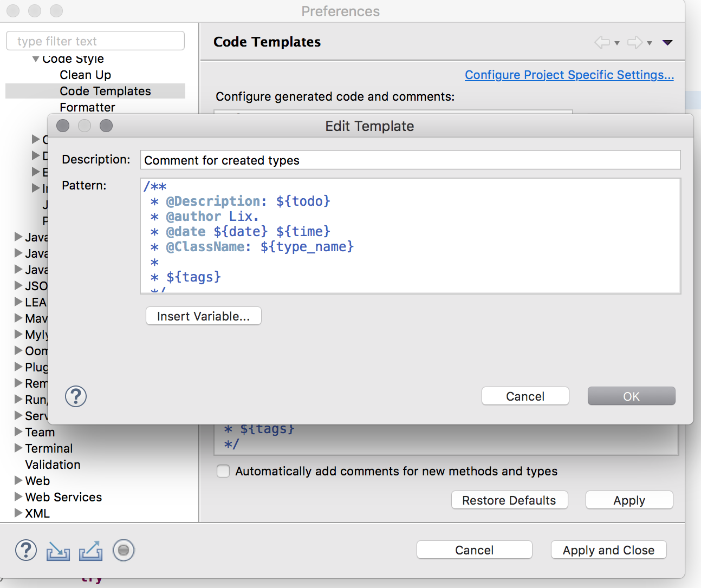This screenshot has width=701, height=588.
Task: Open the view menu triangle in Code Templates header
Action: click(x=667, y=43)
